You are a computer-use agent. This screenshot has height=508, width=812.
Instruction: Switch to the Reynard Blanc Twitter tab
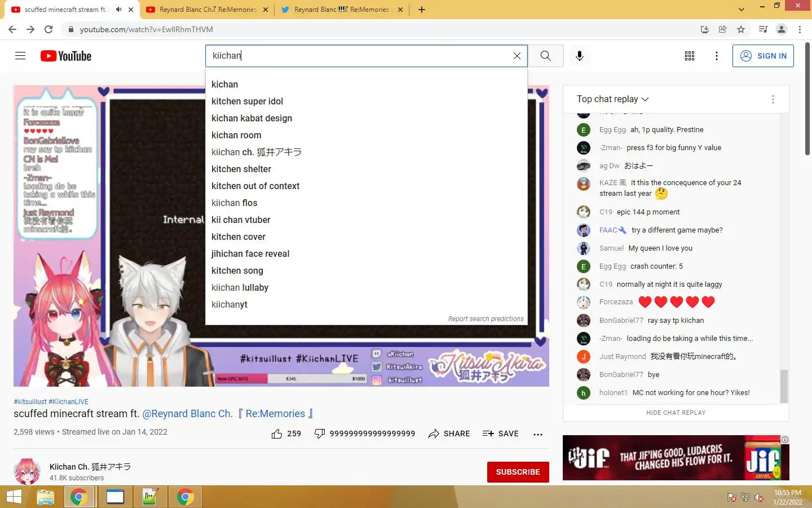(x=342, y=10)
